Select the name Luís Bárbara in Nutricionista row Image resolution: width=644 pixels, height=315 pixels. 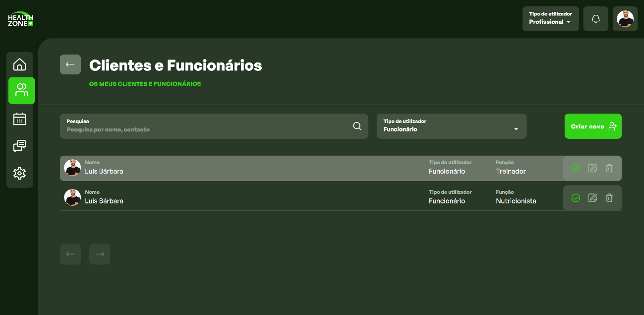coord(104,201)
